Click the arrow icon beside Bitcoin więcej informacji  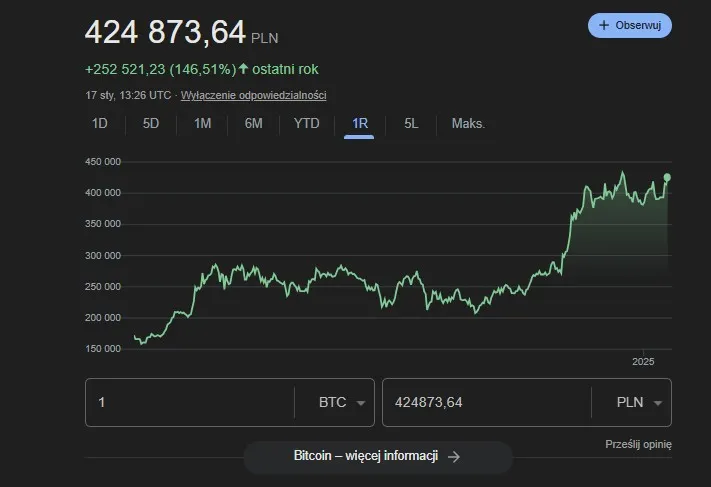454,456
